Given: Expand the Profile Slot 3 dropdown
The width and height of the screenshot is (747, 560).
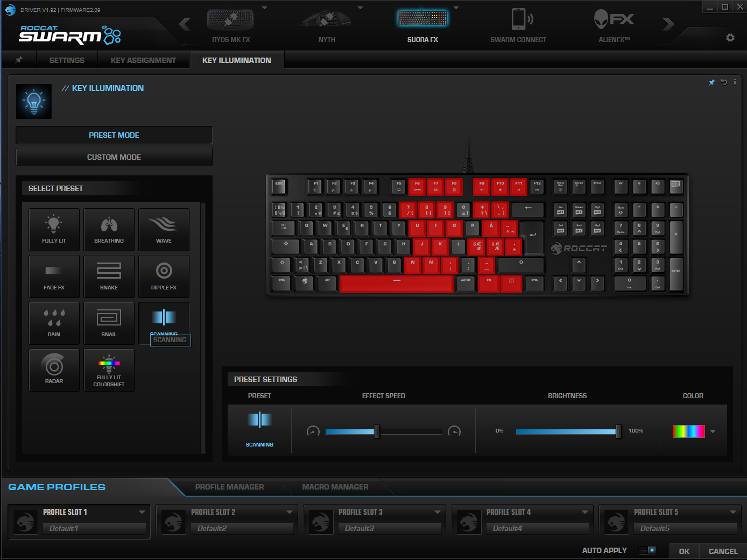Looking at the screenshot, I should (438, 512).
